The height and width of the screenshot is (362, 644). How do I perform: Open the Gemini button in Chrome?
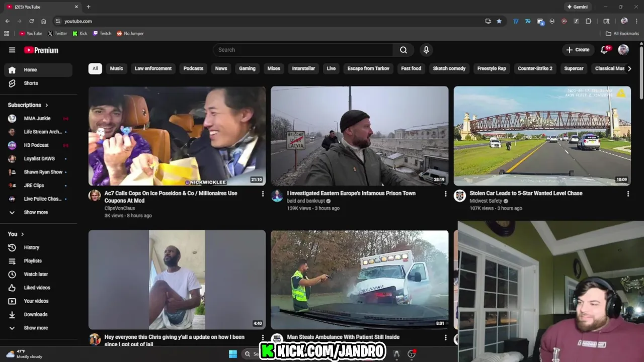pos(577,7)
